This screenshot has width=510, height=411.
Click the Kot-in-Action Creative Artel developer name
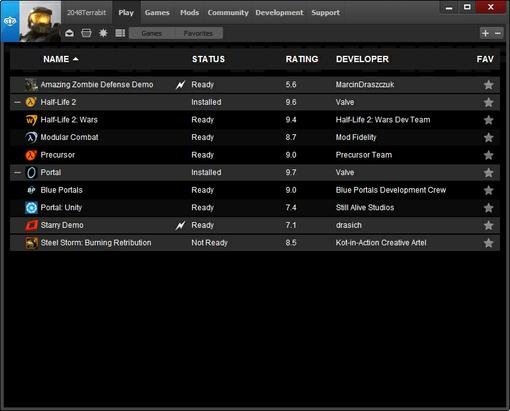pyautogui.click(x=381, y=243)
